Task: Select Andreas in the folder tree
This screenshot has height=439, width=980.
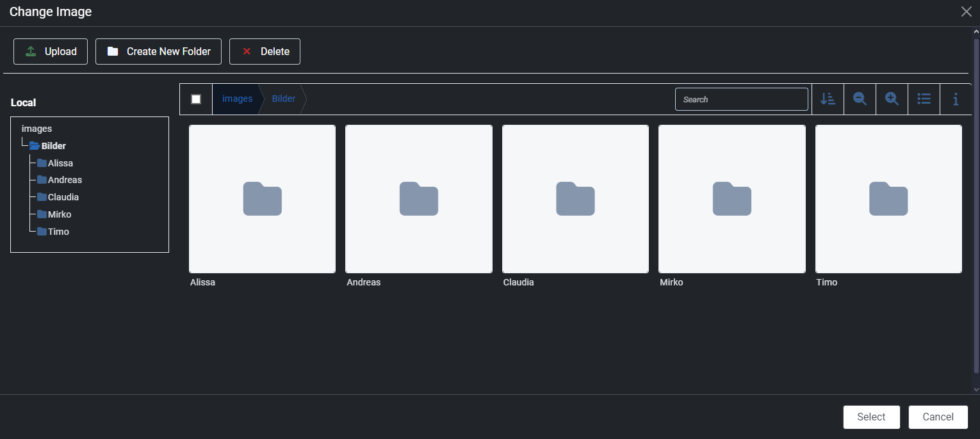Action: point(65,180)
